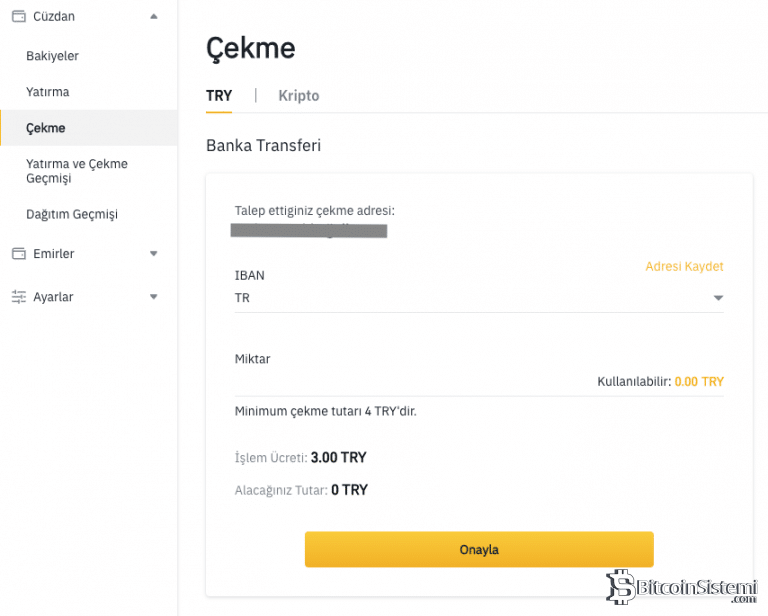Click the available 0.00 TRY balance
768x616 pixels.
(699, 382)
